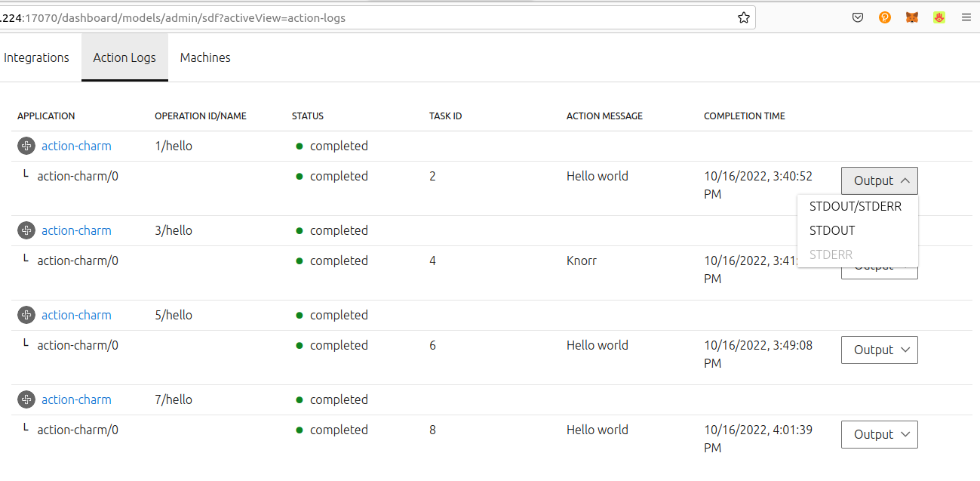Select STDOUT/STDERR from the Output menu
This screenshot has width=980, height=481.
855,206
